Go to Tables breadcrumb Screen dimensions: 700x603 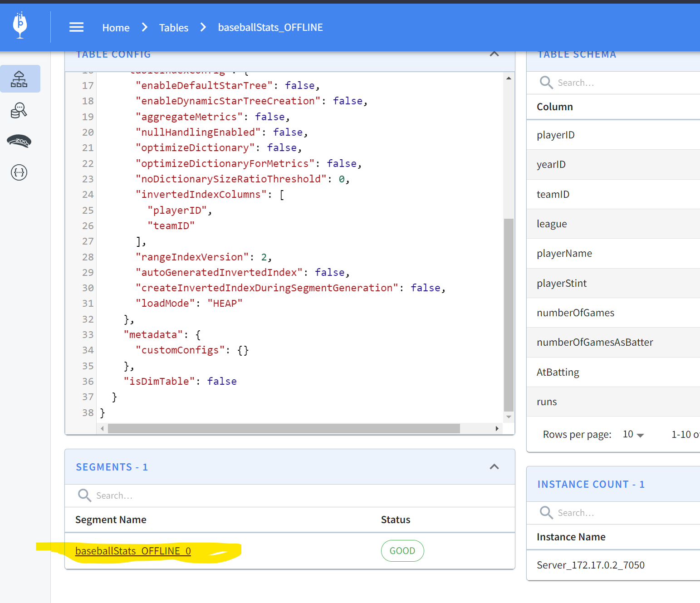173,28
